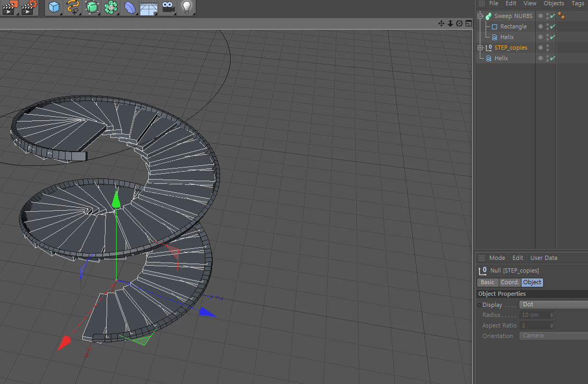Click the Attribute Manager panel grip icon
Viewport: 588px width, 384px height.
click(x=481, y=258)
